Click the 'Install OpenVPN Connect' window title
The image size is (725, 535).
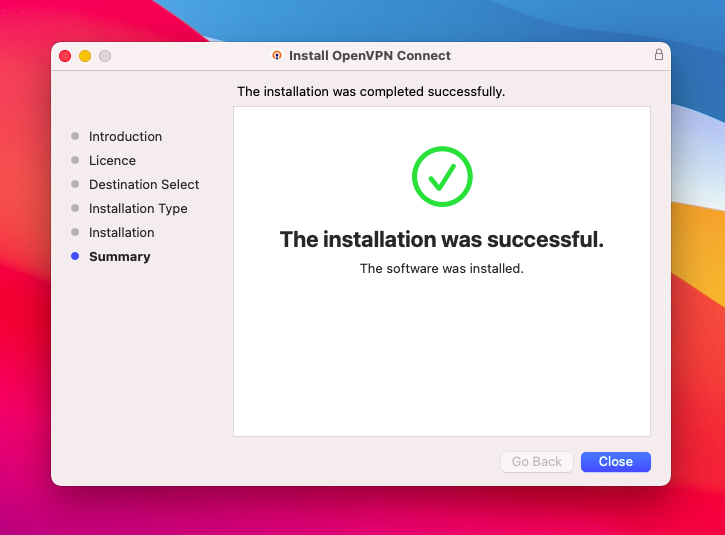[x=369, y=55]
